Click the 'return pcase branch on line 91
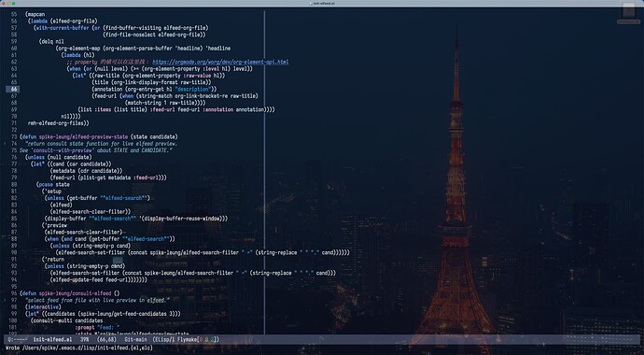Image resolution: width=644 pixels, height=355 pixels. coord(53,260)
